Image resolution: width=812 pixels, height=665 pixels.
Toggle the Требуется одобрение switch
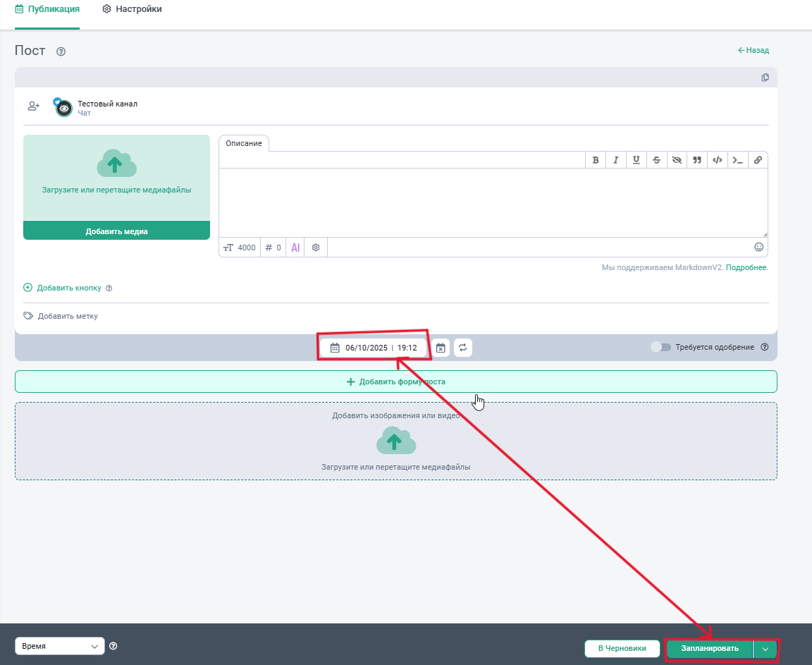[x=660, y=348]
